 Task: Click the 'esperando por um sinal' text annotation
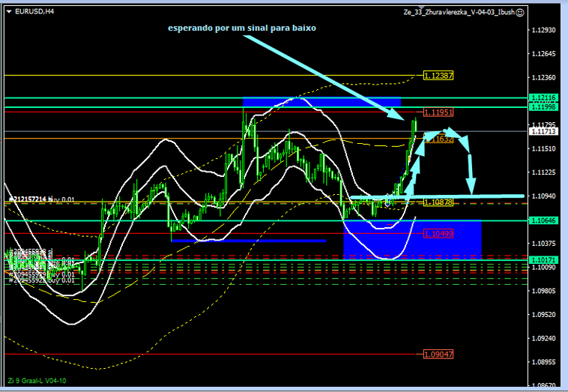click(x=241, y=28)
